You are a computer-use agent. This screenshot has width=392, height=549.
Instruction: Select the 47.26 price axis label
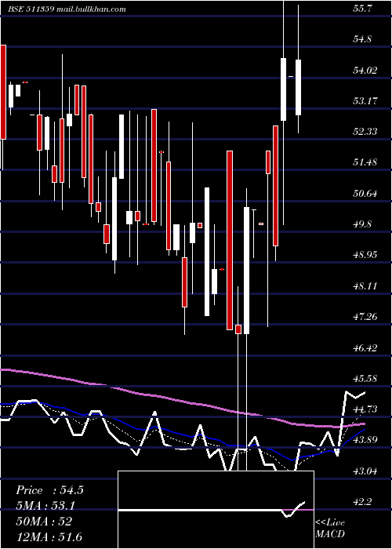(x=365, y=317)
